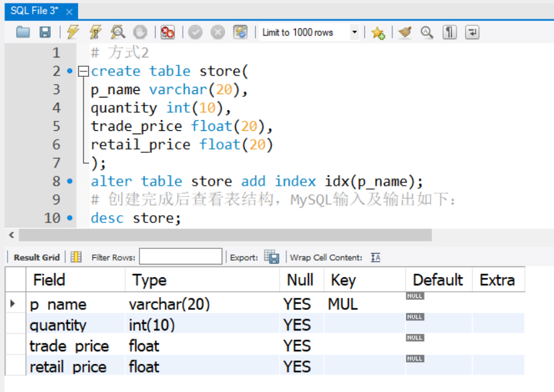Stop query execution hand icon
The image size is (554, 392).
140,32
